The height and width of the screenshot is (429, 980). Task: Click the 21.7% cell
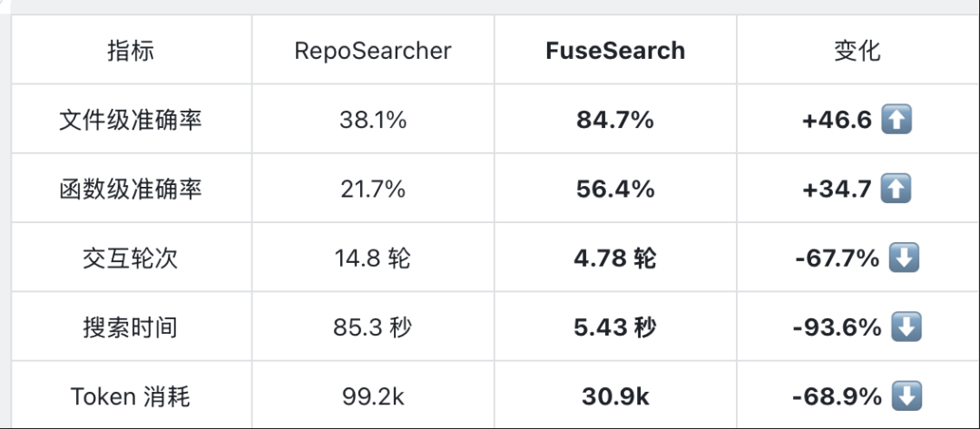pyautogui.click(x=373, y=190)
